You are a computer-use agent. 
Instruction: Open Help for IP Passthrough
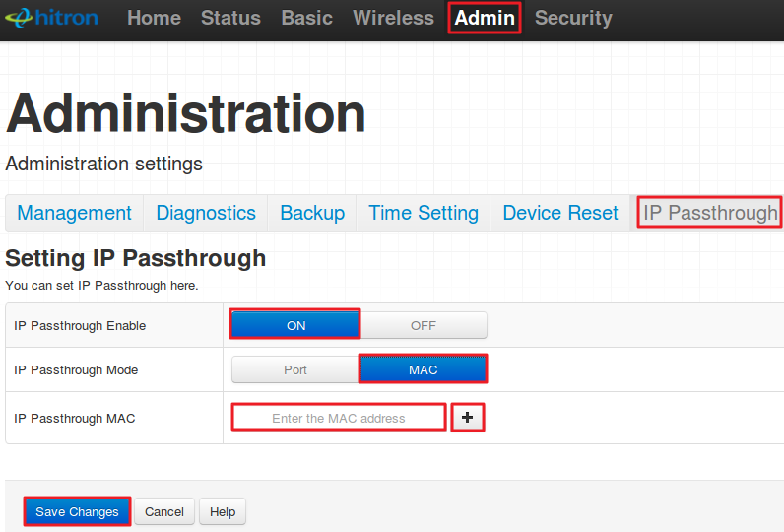(223, 512)
